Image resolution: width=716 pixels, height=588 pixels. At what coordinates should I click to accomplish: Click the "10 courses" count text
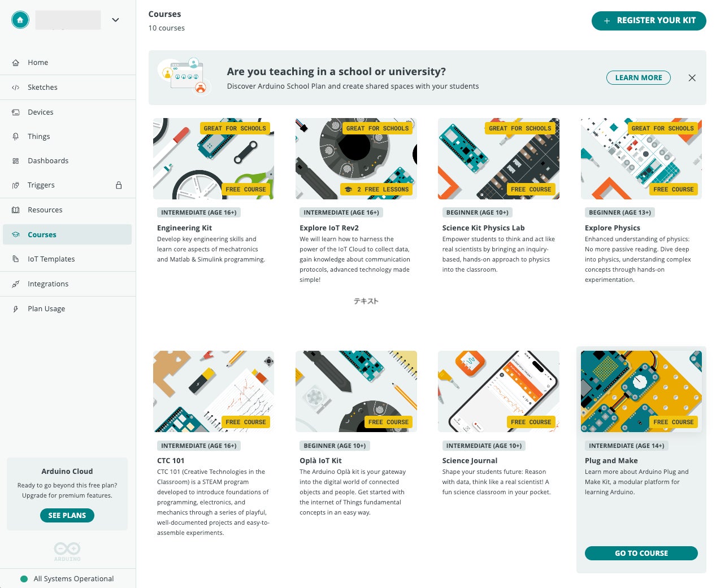(x=166, y=28)
